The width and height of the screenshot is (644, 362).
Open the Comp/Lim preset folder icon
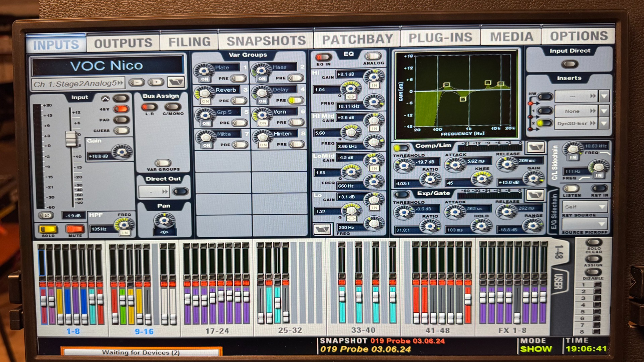535,147
